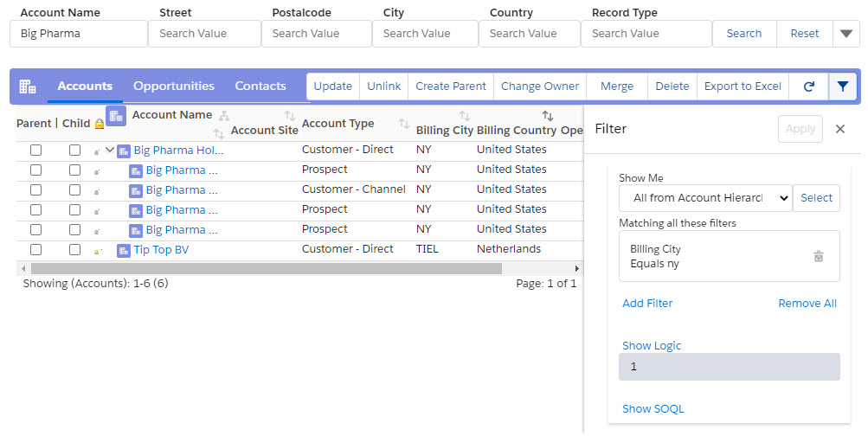Click the lock icon in the Customer - Channel row
This screenshot has height=436, width=868.
pos(97,191)
